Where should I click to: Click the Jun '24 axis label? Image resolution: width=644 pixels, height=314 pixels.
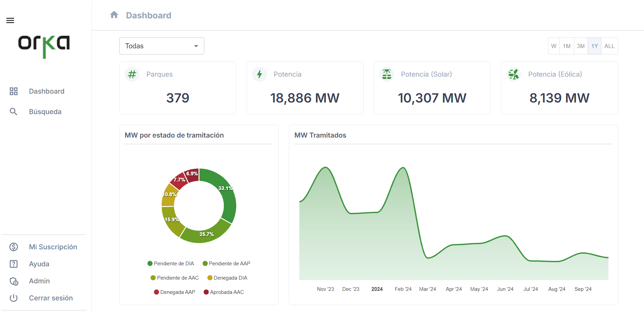[505, 289]
